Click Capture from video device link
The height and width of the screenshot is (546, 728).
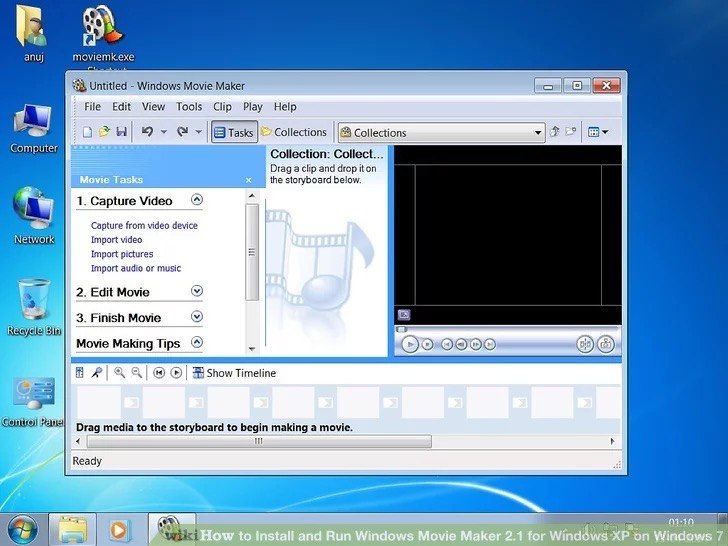[x=144, y=226]
